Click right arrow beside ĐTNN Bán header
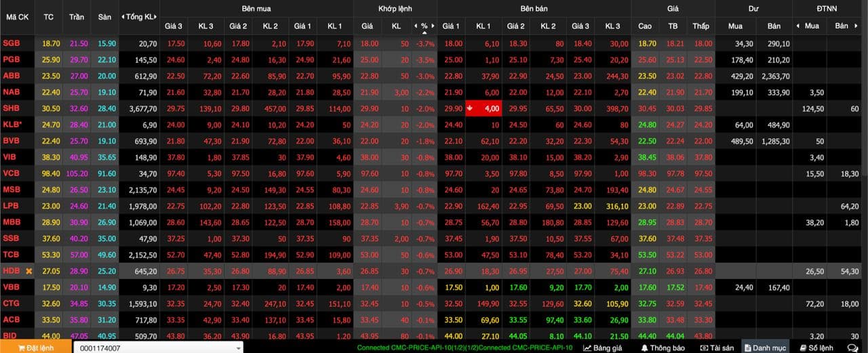Screen dimensions: 868x353 click(857, 26)
